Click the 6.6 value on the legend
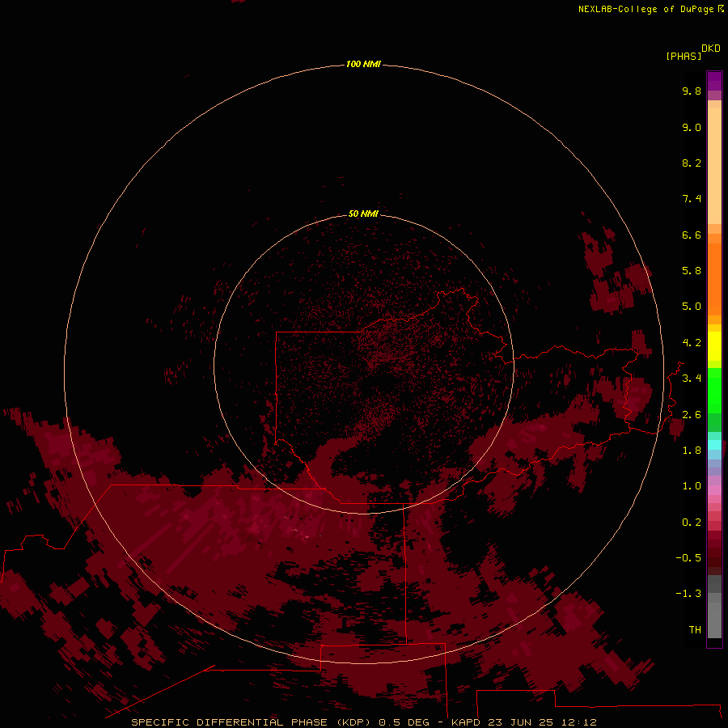This screenshot has height=728, width=728. tap(692, 235)
